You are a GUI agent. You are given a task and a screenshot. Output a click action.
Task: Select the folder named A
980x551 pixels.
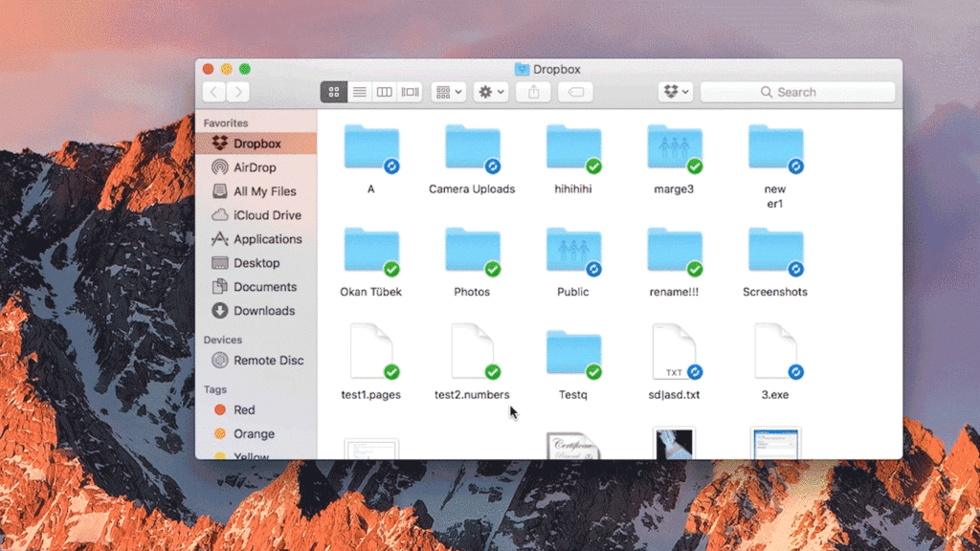click(372, 148)
